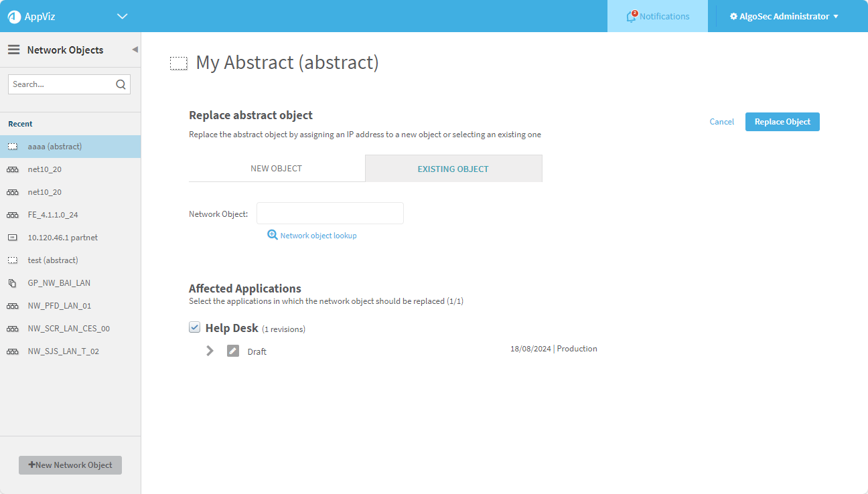This screenshot has width=868, height=494.
Task: Click the GP_NW_BAI_LAN group icon
Action: (13, 283)
